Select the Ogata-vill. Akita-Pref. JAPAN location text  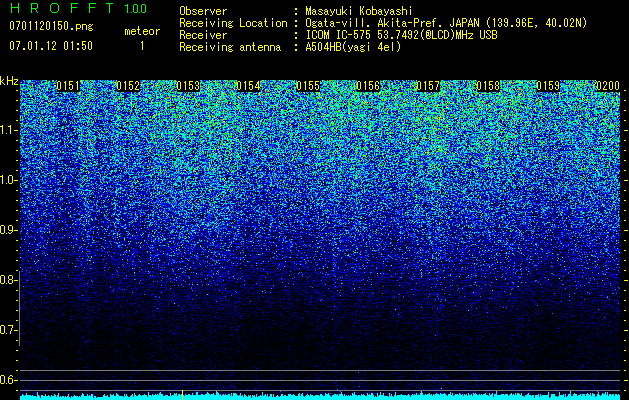tap(446, 23)
